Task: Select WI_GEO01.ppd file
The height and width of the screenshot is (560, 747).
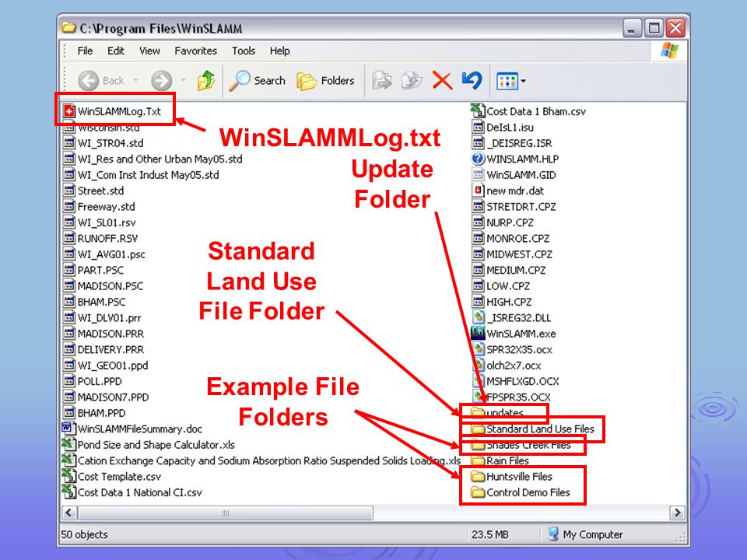Action: point(106,366)
